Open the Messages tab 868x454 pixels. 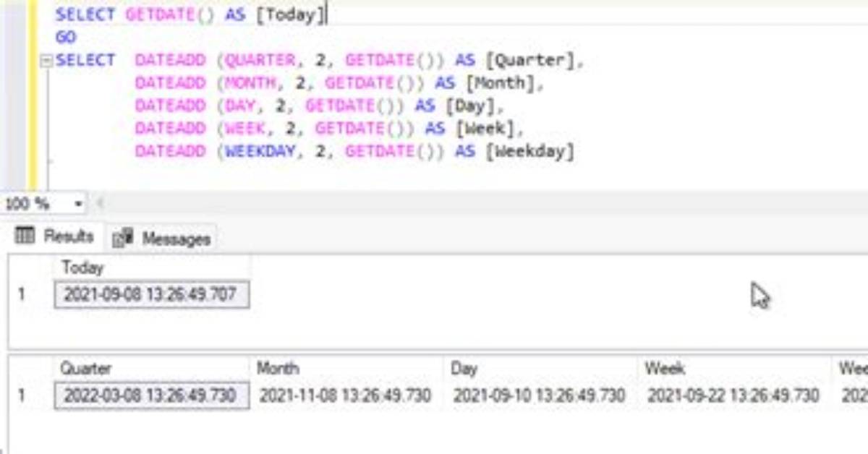pos(163,239)
